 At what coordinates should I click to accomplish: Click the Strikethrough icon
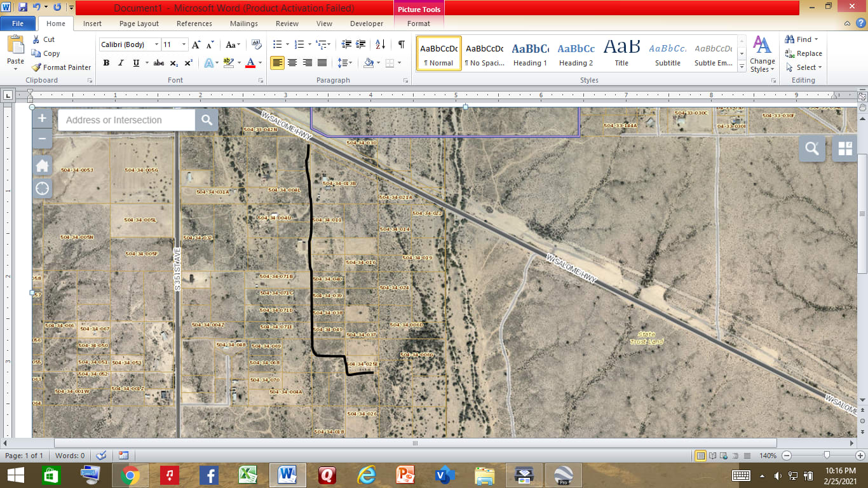[159, 63]
